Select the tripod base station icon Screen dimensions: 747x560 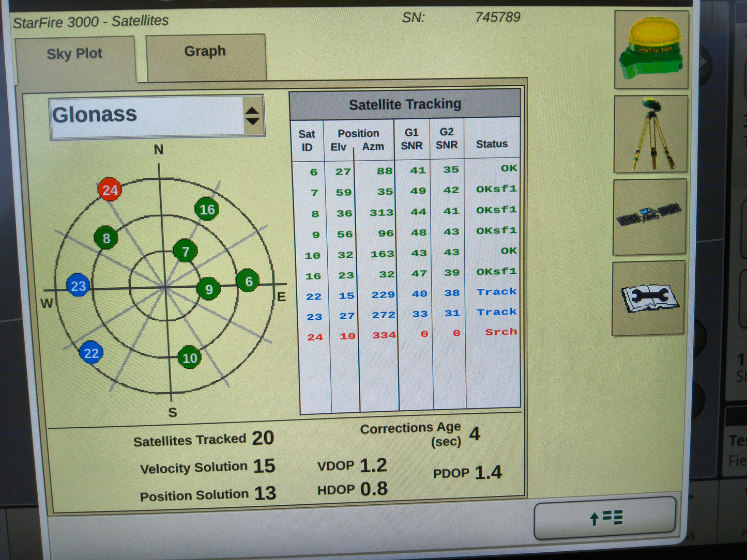651,134
